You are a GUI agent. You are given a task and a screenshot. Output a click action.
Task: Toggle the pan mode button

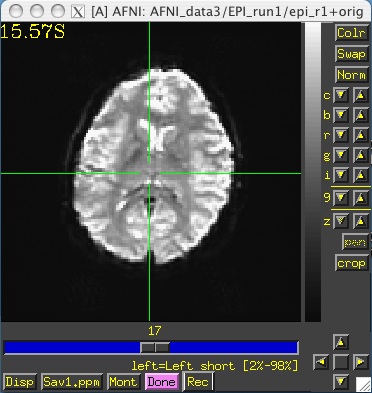pyautogui.click(x=355, y=242)
